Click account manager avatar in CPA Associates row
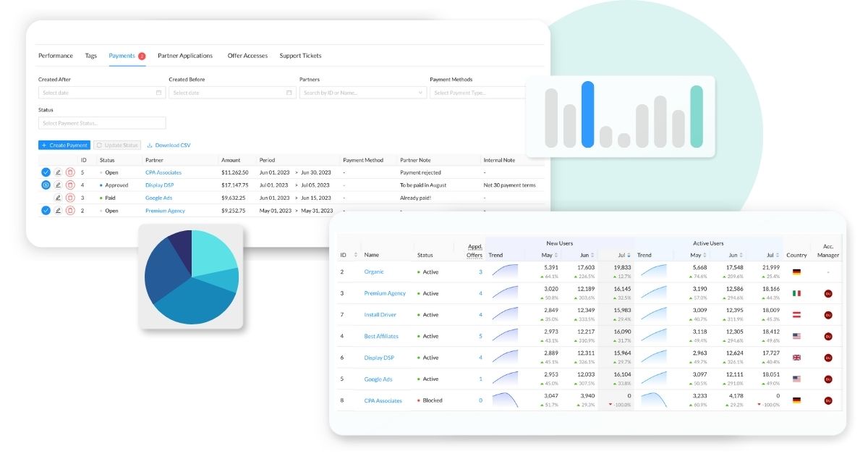Viewport: 868px width, 454px height. click(828, 400)
